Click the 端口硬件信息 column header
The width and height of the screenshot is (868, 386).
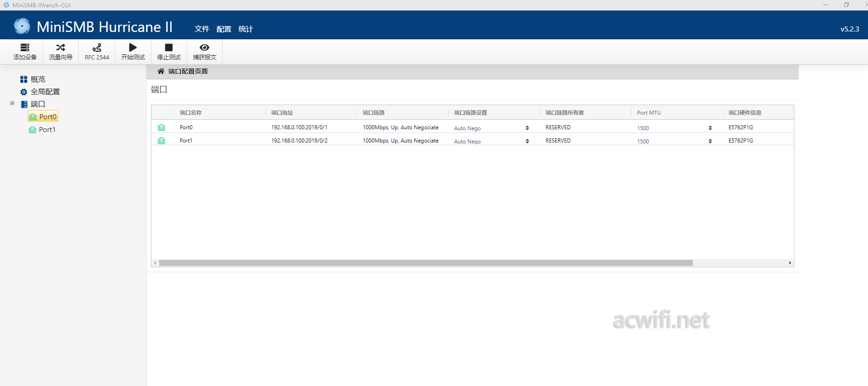coord(745,113)
